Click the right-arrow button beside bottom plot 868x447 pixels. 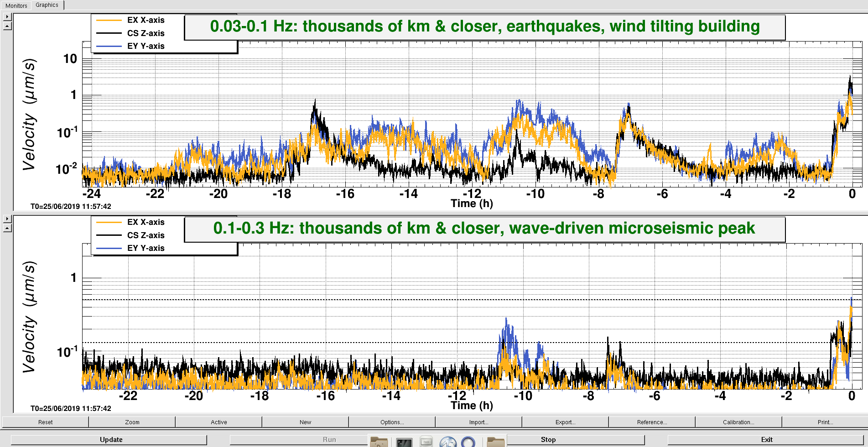click(x=7, y=219)
